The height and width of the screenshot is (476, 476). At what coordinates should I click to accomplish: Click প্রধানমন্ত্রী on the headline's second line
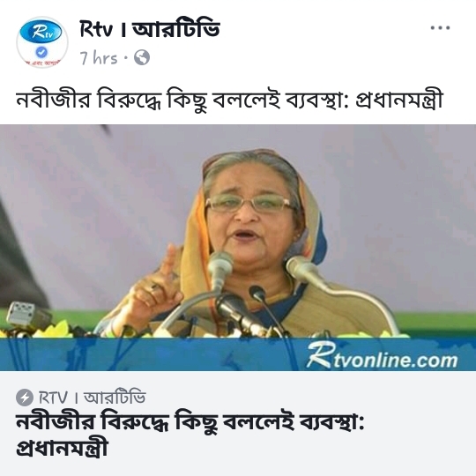(62, 448)
